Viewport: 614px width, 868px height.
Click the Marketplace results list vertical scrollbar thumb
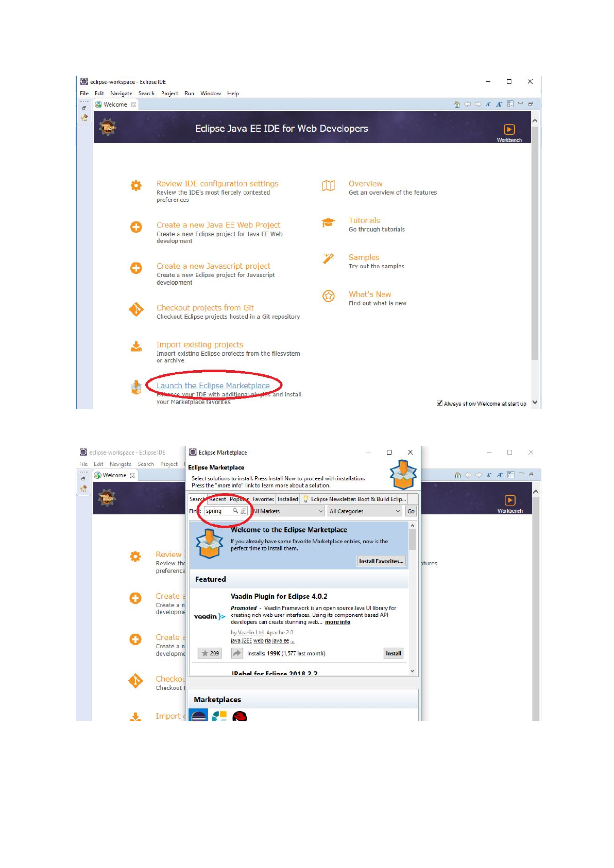(x=412, y=540)
